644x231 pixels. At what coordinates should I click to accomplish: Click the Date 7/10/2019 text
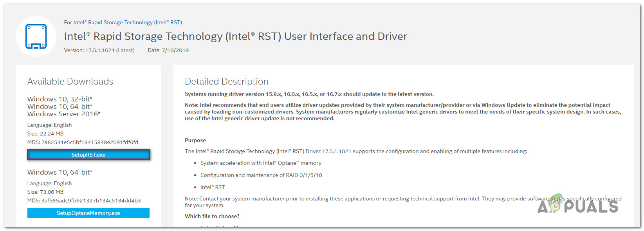pyautogui.click(x=168, y=50)
